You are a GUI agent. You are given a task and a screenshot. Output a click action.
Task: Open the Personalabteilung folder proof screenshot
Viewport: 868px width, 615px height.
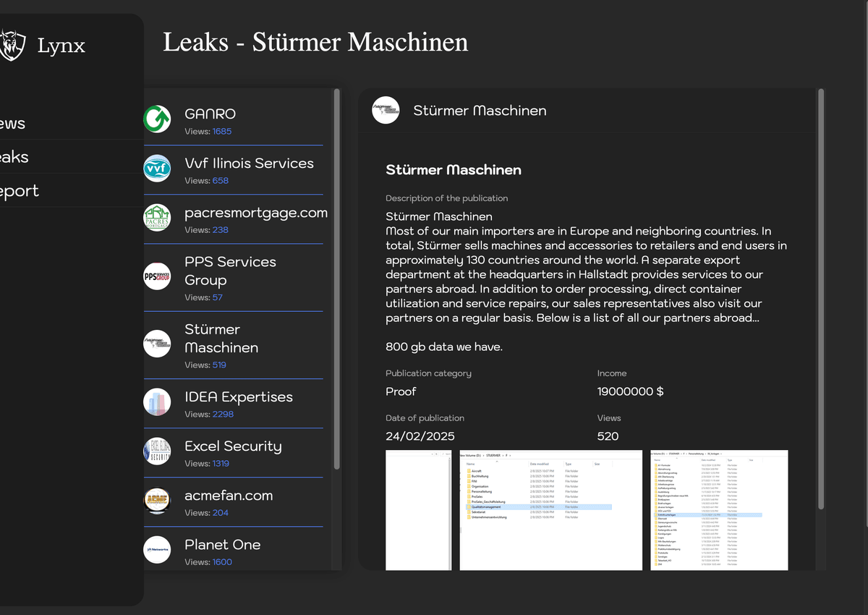click(x=719, y=510)
